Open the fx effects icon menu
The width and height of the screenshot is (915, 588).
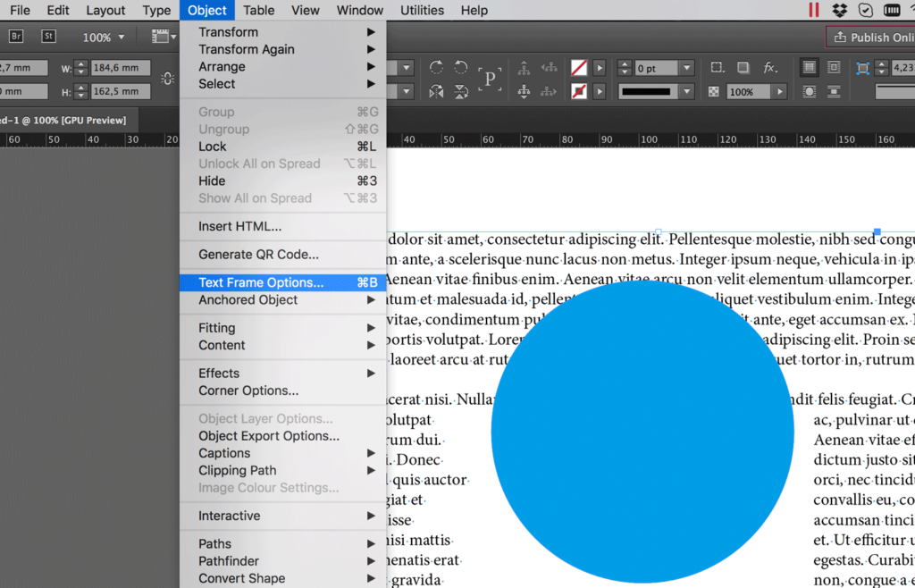(768, 67)
